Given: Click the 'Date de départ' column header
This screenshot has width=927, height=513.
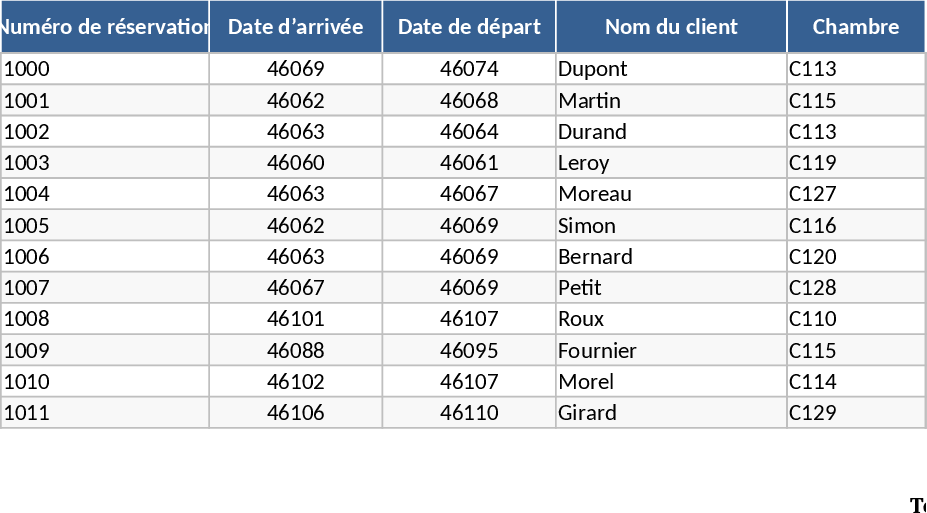Looking at the screenshot, I should pyautogui.click(x=469, y=27).
